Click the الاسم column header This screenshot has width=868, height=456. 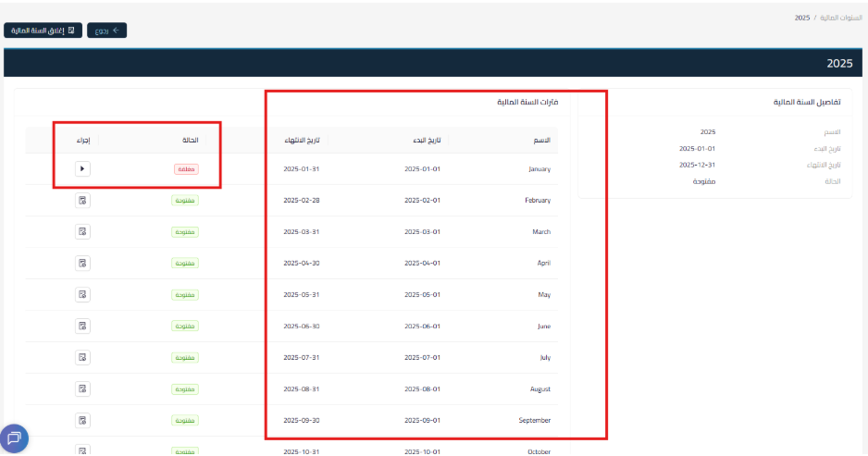pos(542,141)
